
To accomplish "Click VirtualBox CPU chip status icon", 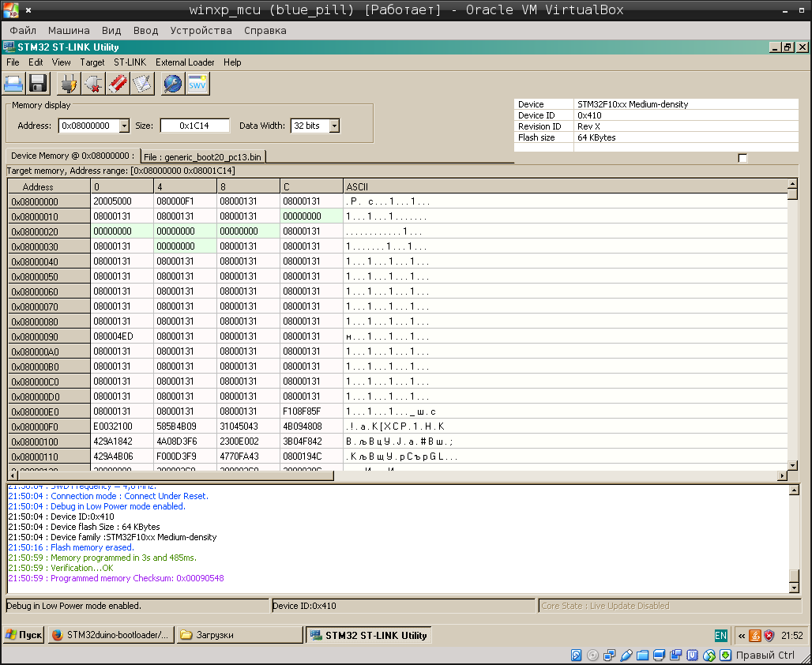I will (x=693, y=656).
